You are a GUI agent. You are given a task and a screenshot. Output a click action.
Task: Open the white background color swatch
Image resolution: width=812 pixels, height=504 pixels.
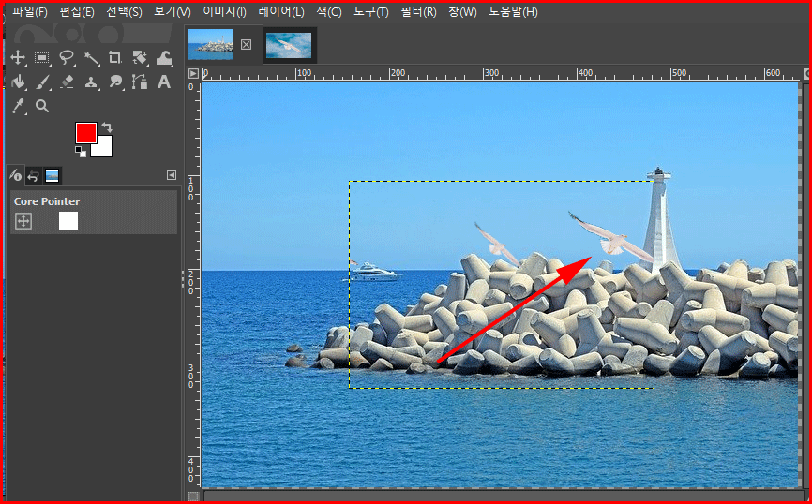click(105, 150)
